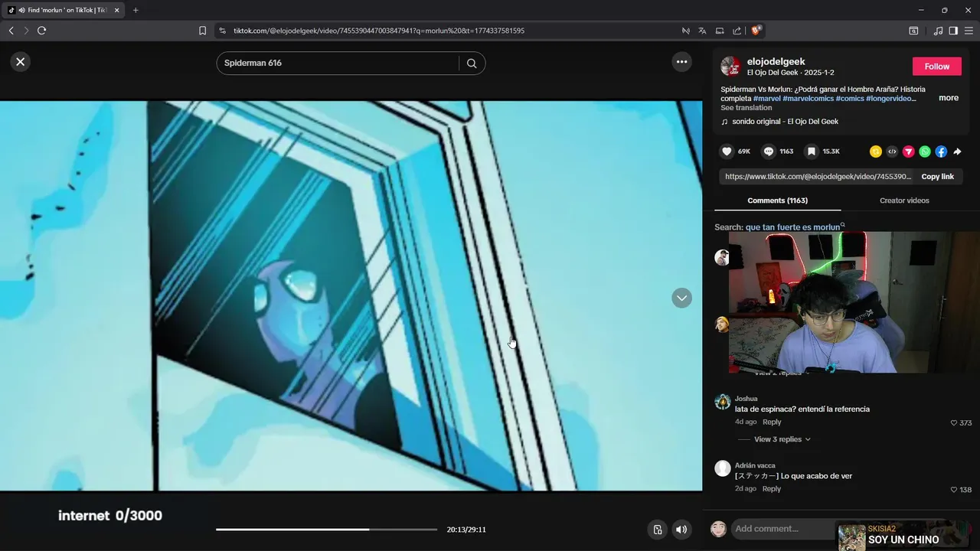Toggle the browser sidebar panel

[953, 31]
